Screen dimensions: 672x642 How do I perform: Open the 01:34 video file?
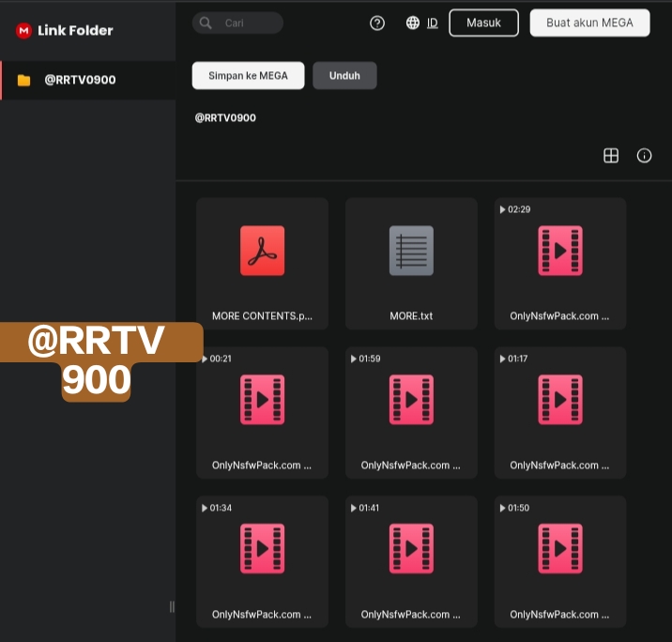262,561
